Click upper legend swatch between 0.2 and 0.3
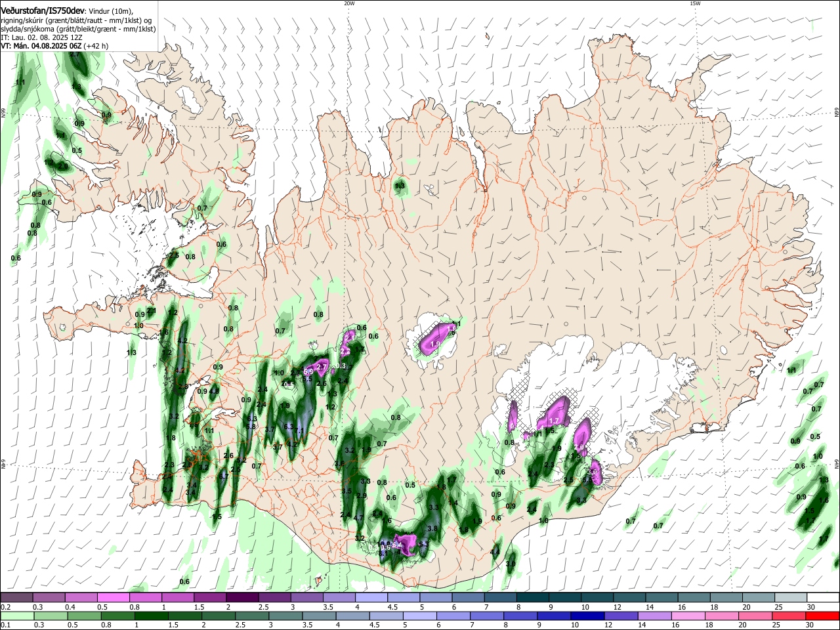Image resolution: width=840 pixels, height=630 pixels. 16,598
